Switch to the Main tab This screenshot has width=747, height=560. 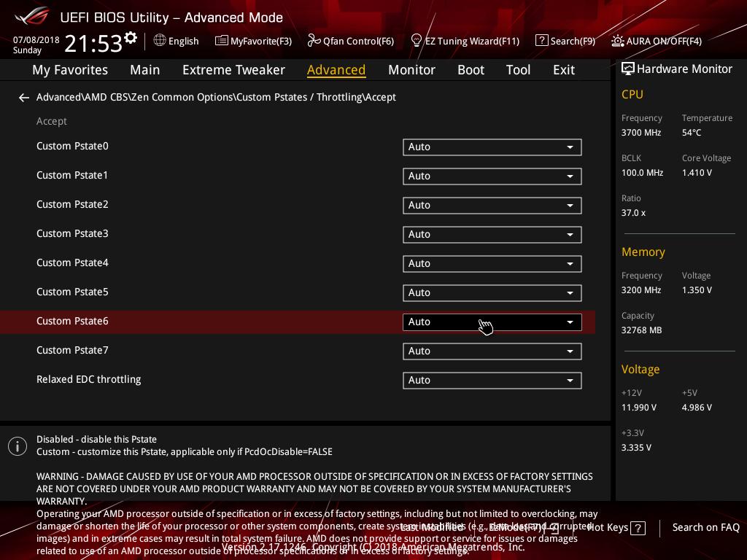(145, 70)
